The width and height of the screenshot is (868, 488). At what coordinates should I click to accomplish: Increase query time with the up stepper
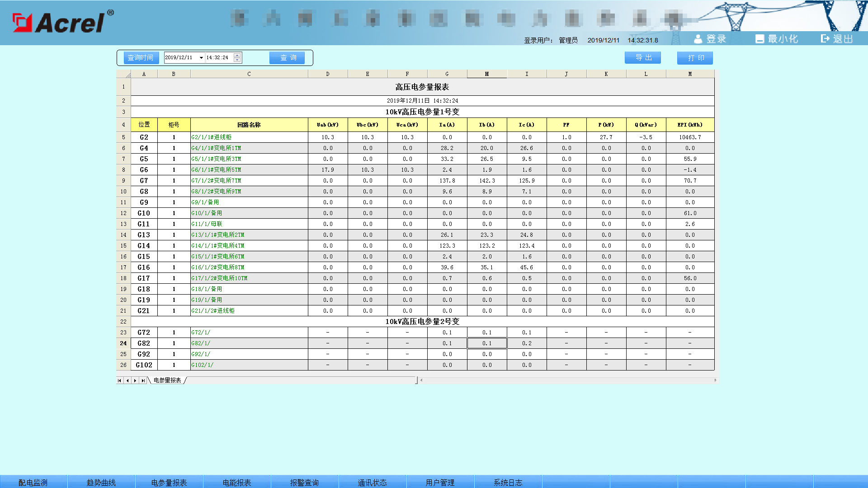[x=237, y=55]
